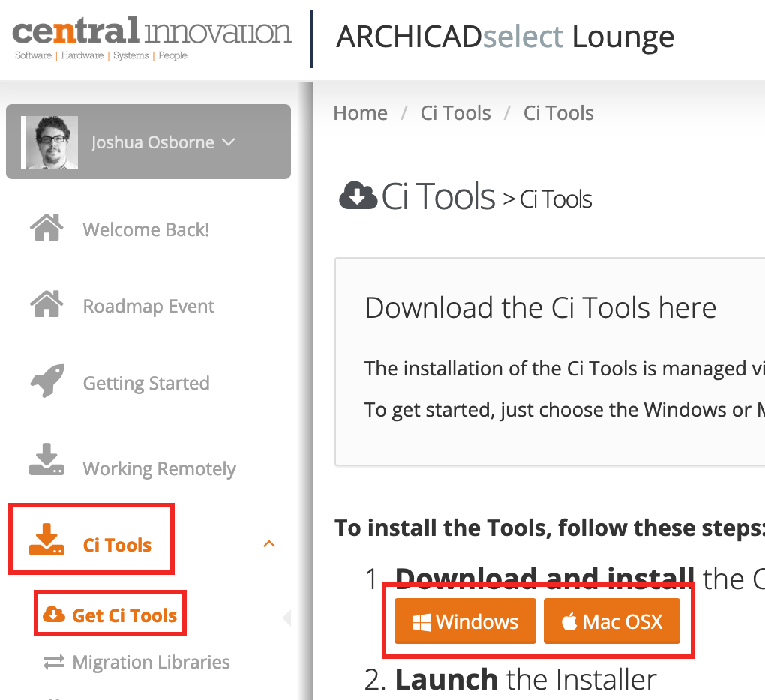
Task: Click the Ci Tools breadcrumb link
Action: tap(455, 112)
